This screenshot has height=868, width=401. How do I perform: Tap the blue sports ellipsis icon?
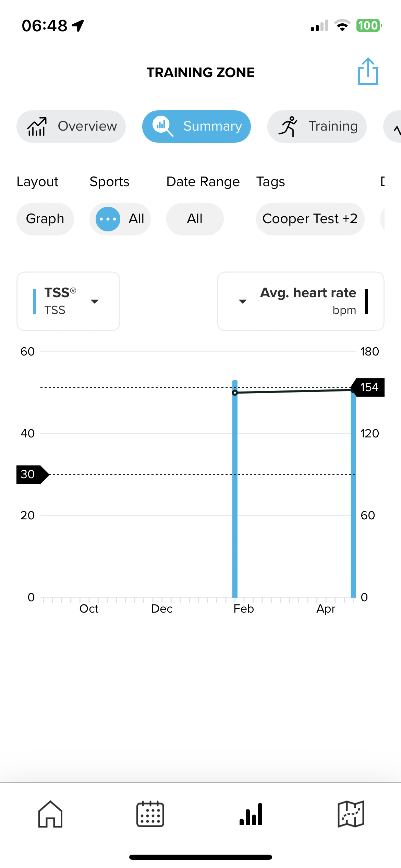click(x=108, y=219)
